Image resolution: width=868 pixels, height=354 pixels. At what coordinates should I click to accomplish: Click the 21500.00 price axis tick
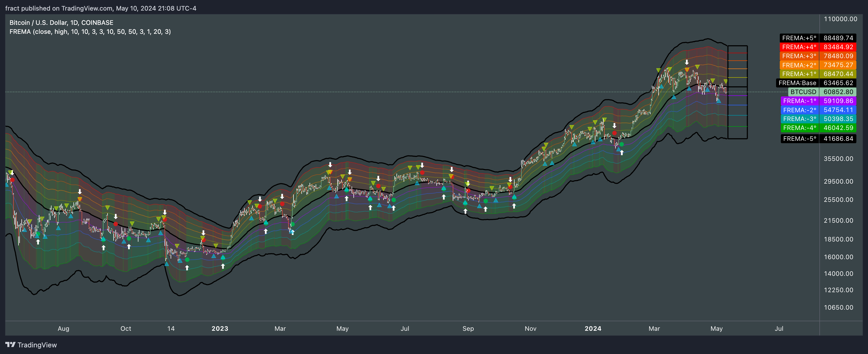pos(838,221)
